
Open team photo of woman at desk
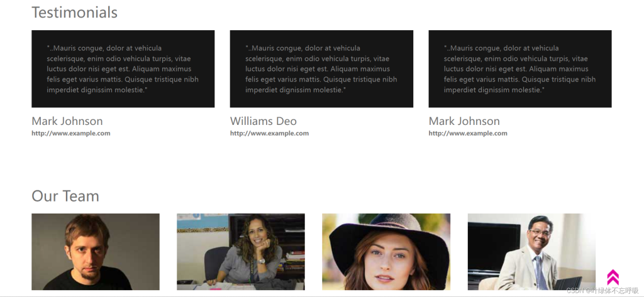point(241,252)
